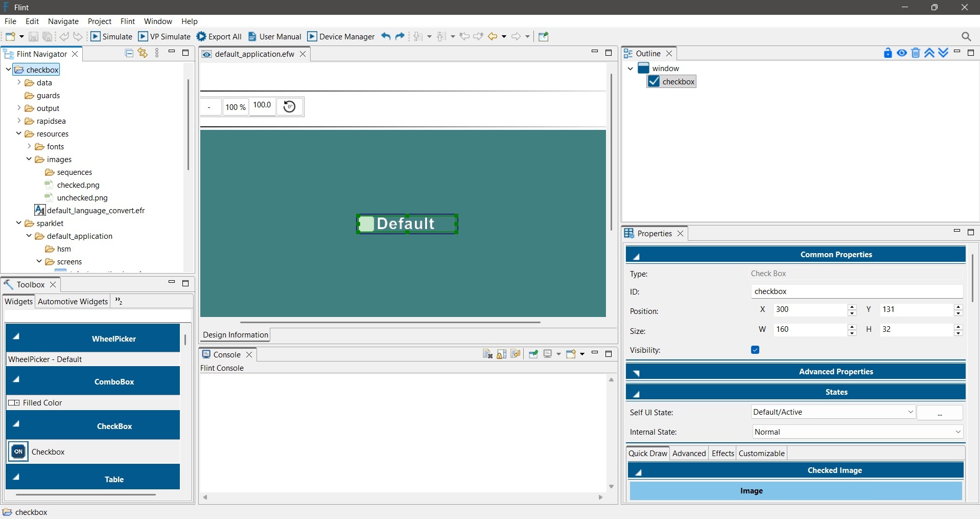980x519 pixels.
Task: Click the blue Undo arrow
Action: (386, 36)
